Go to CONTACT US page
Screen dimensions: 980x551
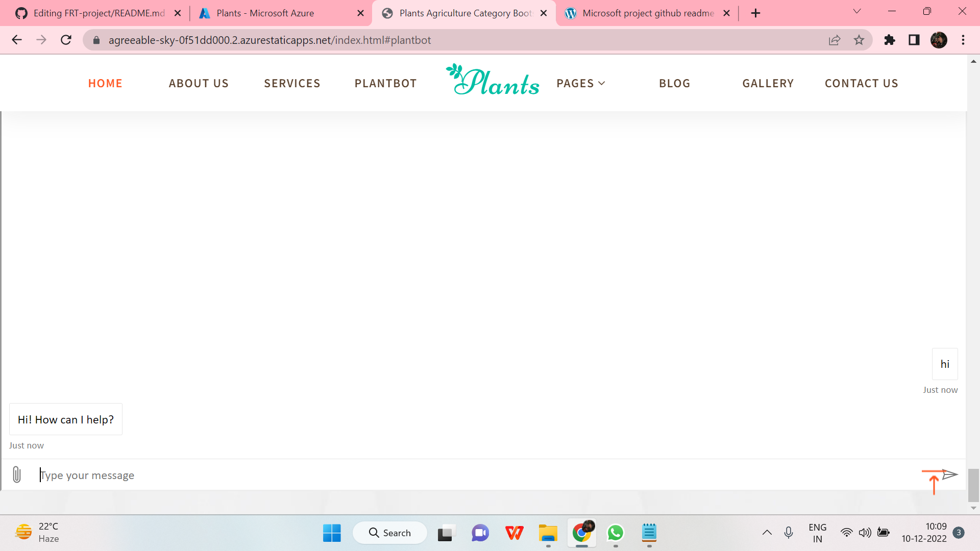pyautogui.click(x=861, y=83)
